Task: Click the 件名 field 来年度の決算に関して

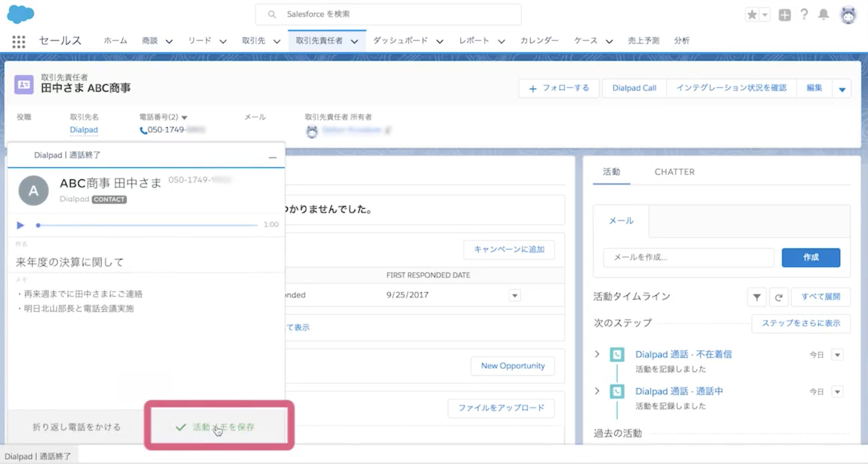Action: pyautogui.click(x=146, y=262)
